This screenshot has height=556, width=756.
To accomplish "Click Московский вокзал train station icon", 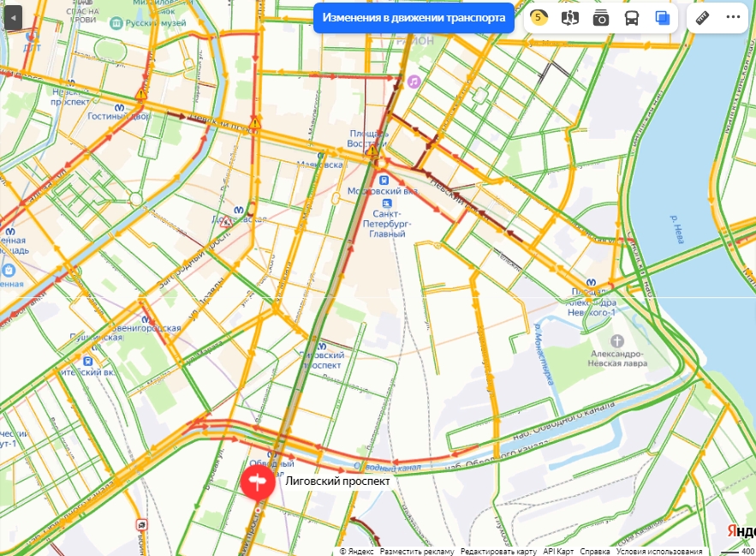I will click(384, 181).
